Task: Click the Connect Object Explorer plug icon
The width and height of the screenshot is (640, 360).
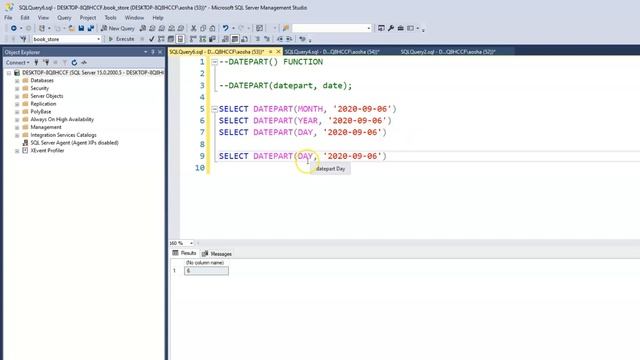Action: coord(36,62)
